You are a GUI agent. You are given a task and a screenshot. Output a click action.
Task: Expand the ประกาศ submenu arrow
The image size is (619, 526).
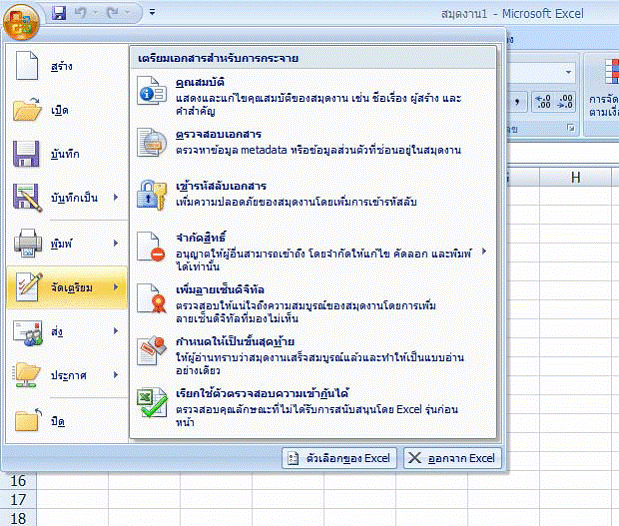pyautogui.click(x=116, y=375)
